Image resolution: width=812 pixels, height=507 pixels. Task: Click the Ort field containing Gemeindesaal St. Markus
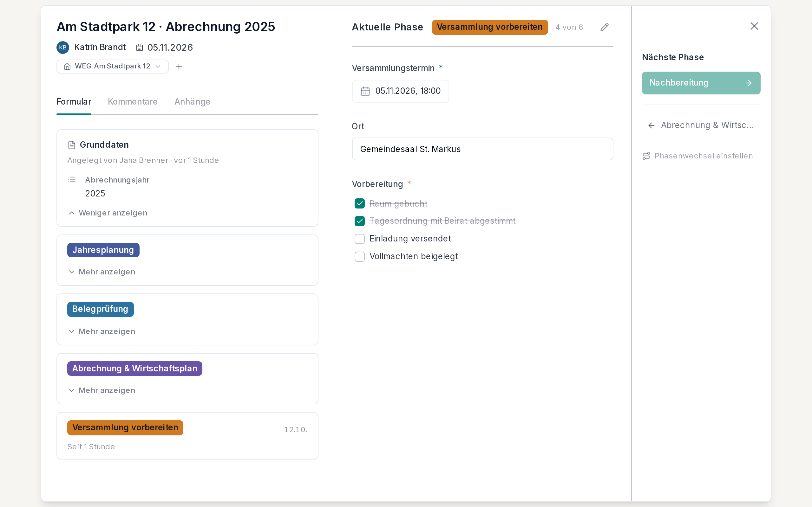click(x=482, y=149)
